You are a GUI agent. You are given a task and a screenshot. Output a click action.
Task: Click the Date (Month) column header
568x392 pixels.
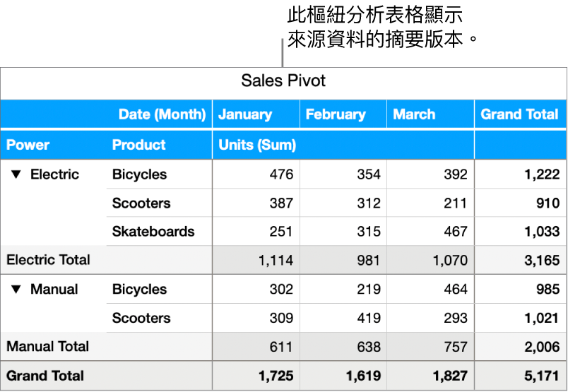[162, 114]
